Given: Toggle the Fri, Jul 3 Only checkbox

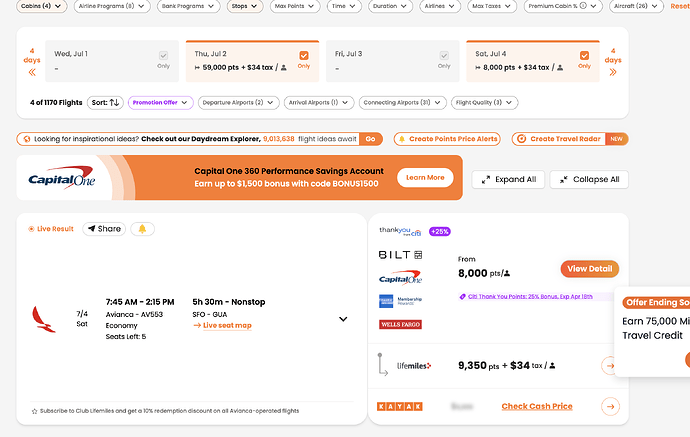Looking at the screenshot, I should click(444, 55).
